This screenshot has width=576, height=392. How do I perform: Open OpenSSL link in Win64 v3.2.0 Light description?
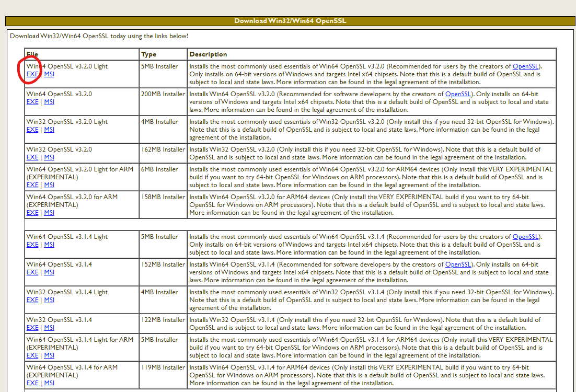tap(526, 66)
